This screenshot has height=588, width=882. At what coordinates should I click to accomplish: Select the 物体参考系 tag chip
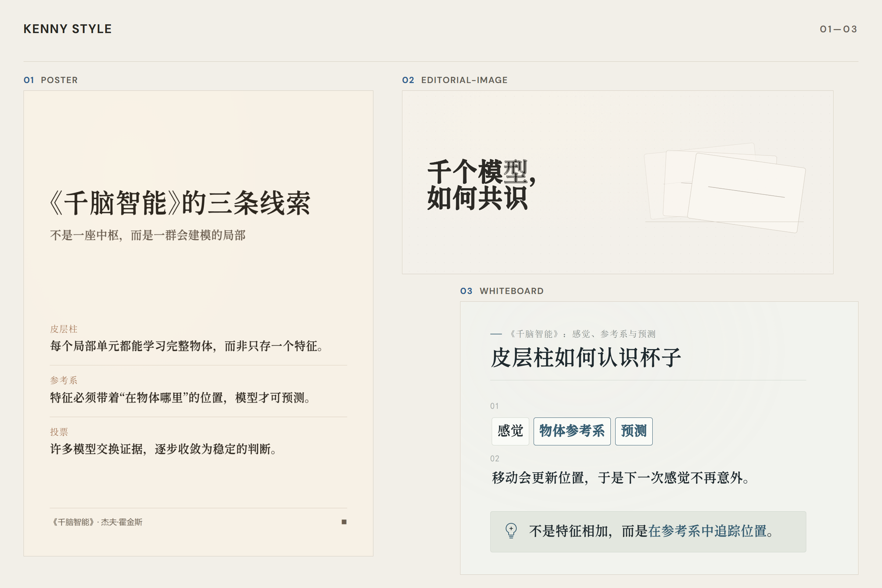(572, 431)
